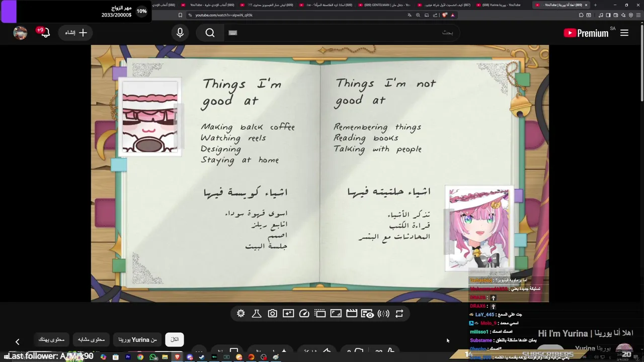This screenshot has width=644, height=362.
Task: Toggle the loop repeat arrows icon
Action: 399,314
